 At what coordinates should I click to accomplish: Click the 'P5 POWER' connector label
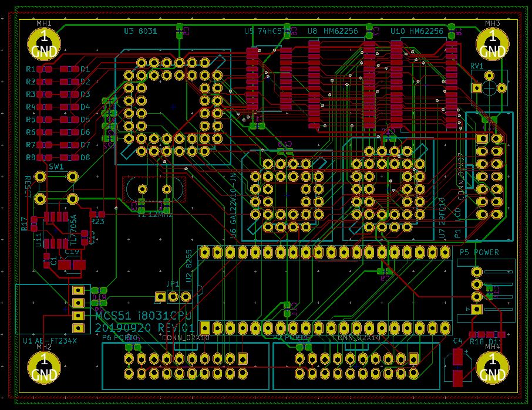(x=479, y=252)
